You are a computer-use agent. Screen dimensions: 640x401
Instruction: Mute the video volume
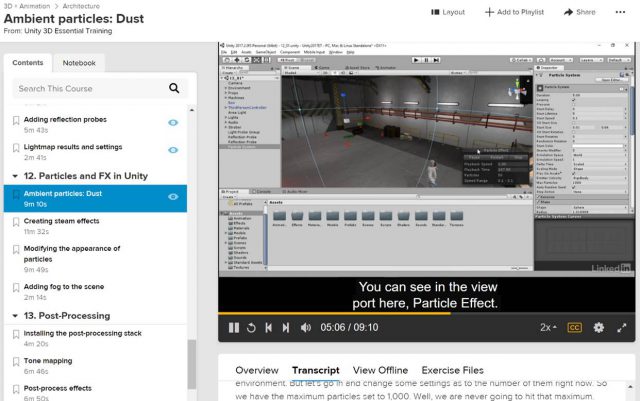point(306,327)
